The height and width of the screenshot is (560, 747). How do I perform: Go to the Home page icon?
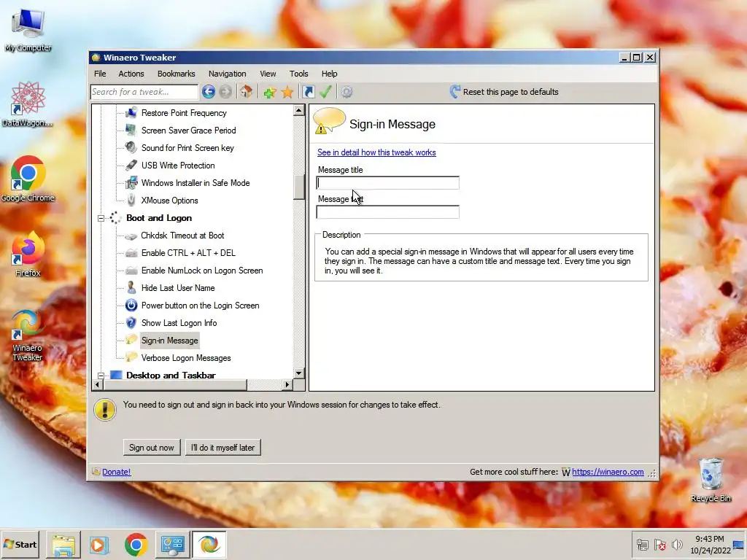click(247, 91)
